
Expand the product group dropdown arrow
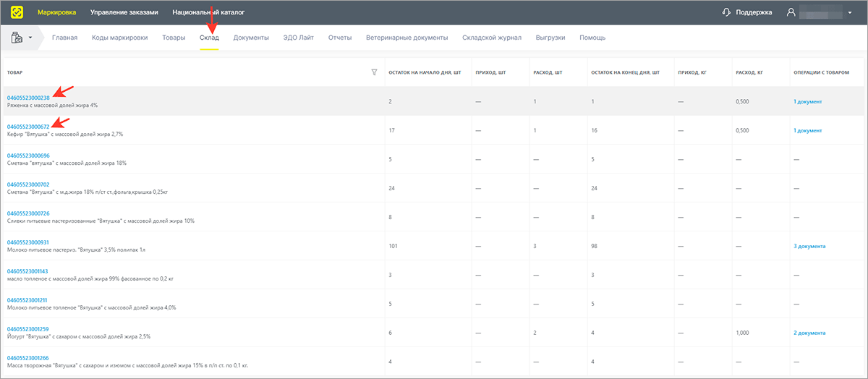31,38
